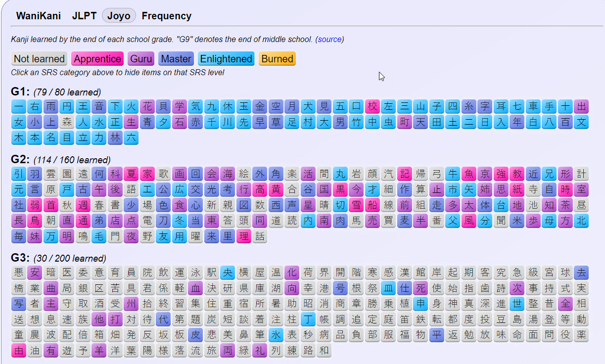The image size is (605, 364).
Task: Open the 引 kanji tile in G2
Action: pos(19,174)
